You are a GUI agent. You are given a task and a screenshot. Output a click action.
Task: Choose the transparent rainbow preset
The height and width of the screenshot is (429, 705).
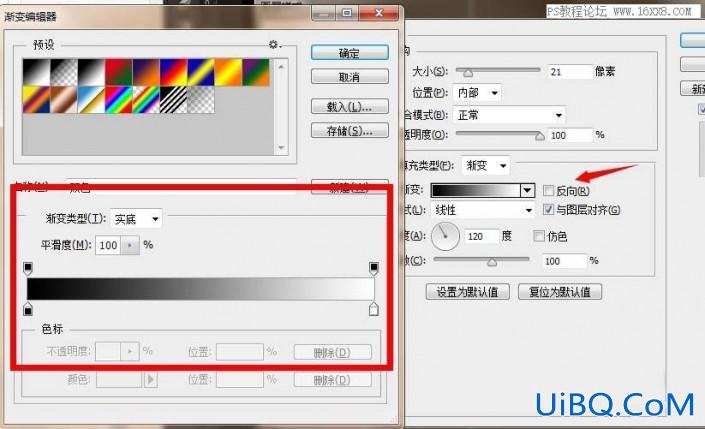coord(146,99)
